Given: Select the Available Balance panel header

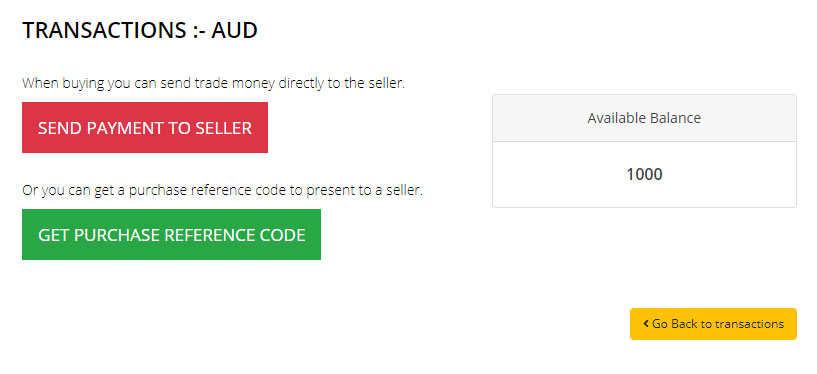Looking at the screenshot, I should [645, 118].
